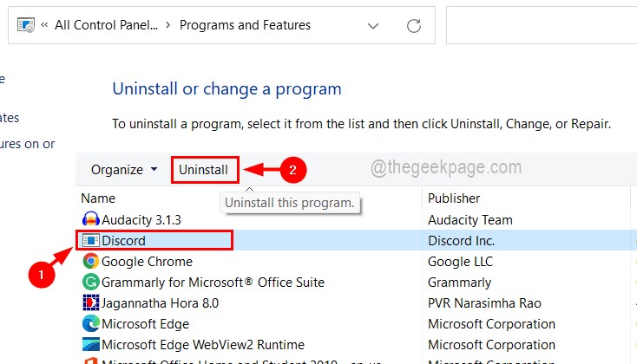Click the Google Chrome icon
This screenshot has width=637, height=364.
tap(90, 261)
